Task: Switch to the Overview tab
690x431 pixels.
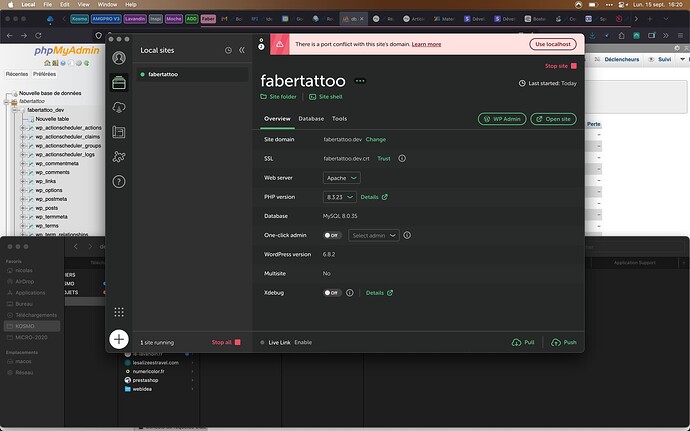Action: click(x=277, y=118)
